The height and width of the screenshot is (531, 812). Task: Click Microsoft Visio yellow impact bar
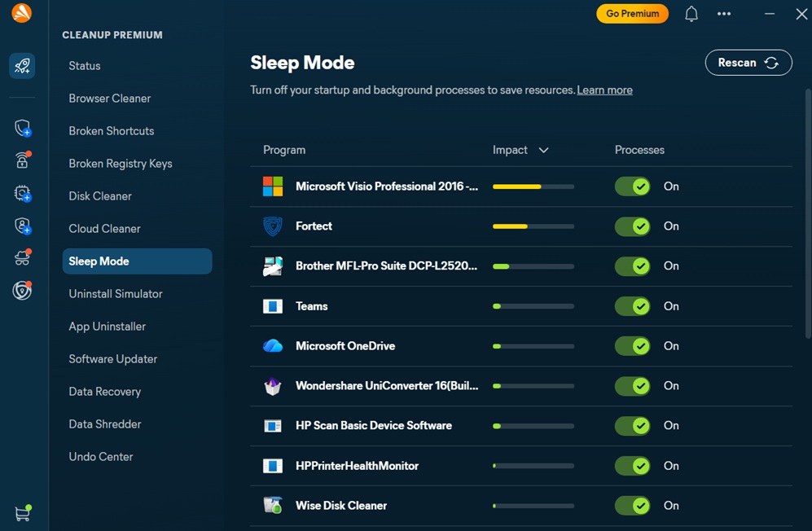[x=517, y=187]
